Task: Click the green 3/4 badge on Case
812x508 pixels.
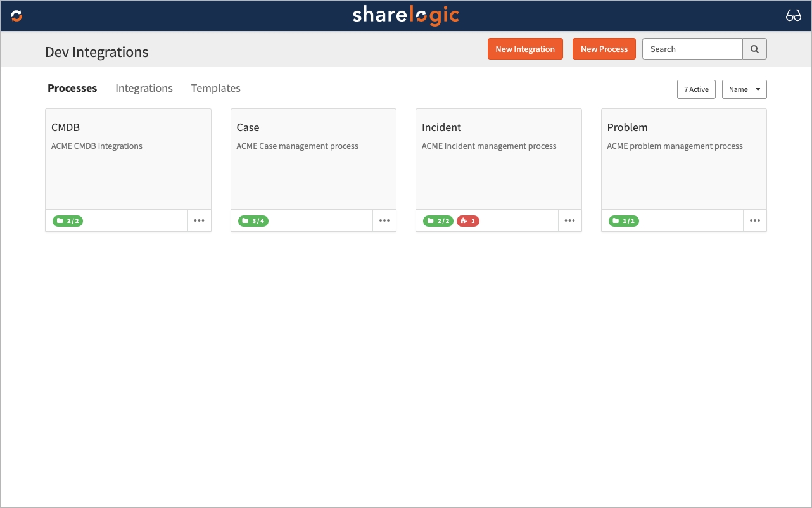Action: (253, 221)
